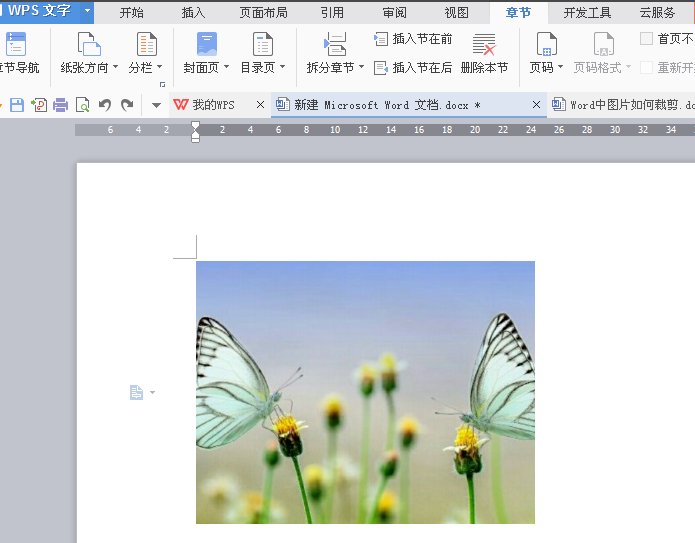Viewport: 695px width, 543px height.
Task: Open the 插入 ribbon tab
Action: 193,13
